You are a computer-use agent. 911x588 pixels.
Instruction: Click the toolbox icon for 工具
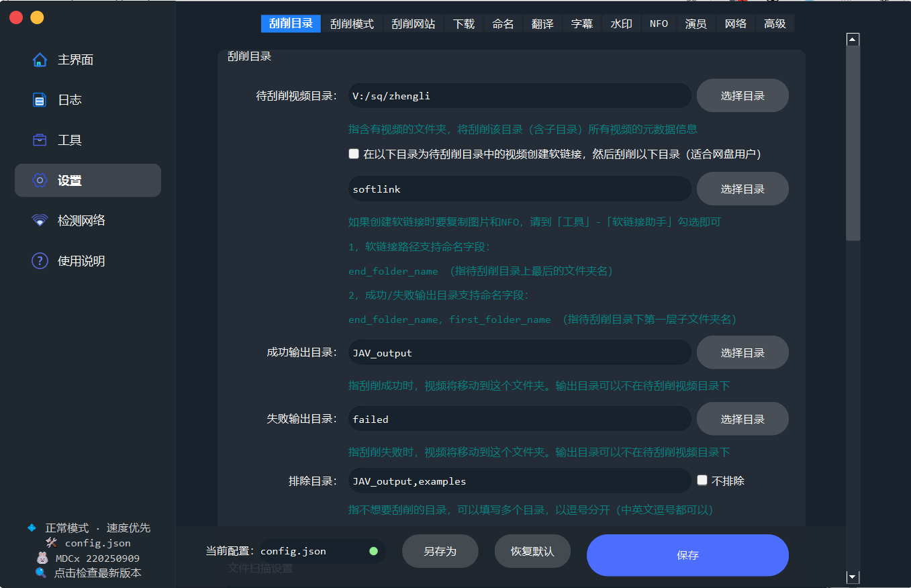(x=40, y=140)
